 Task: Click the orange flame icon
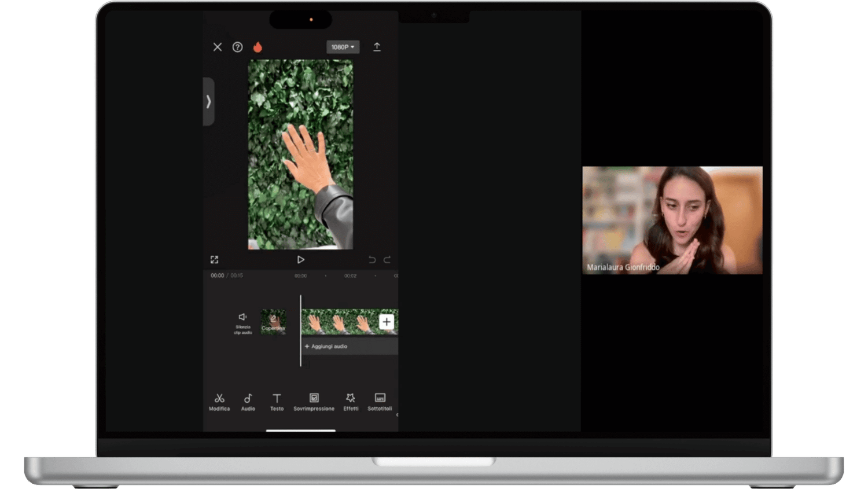click(258, 47)
